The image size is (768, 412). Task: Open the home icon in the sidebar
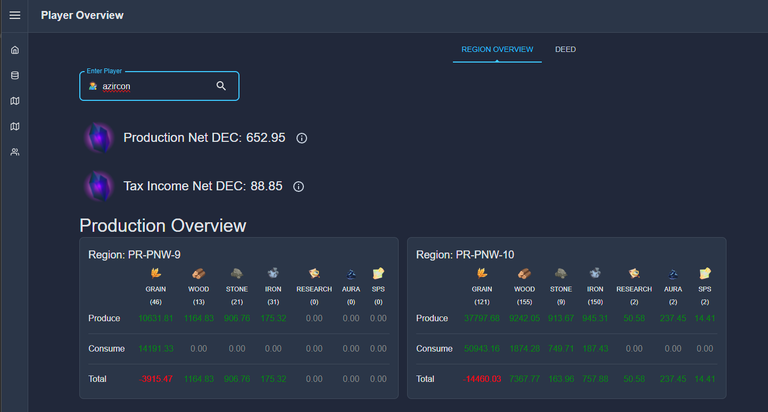point(15,50)
